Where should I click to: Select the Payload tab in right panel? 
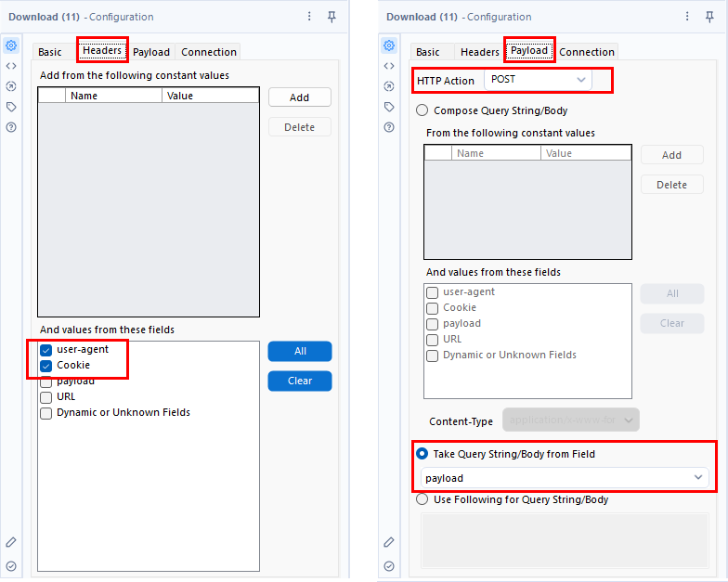(529, 50)
